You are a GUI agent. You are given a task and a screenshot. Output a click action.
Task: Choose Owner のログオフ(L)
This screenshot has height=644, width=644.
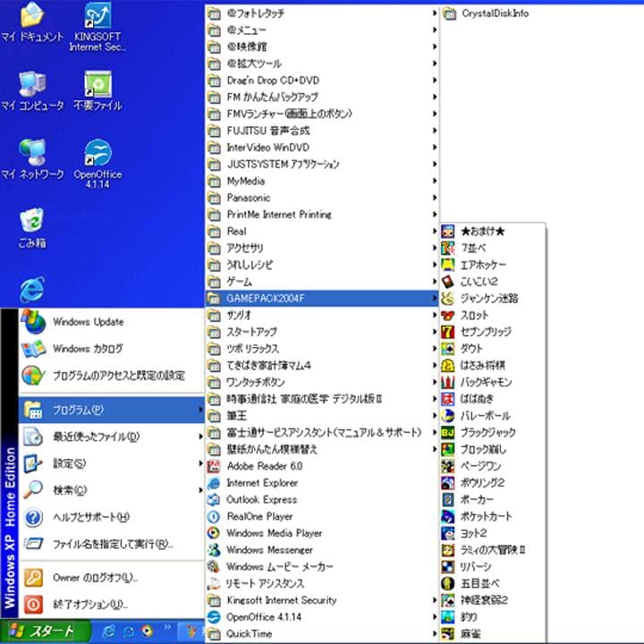coord(112,578)
